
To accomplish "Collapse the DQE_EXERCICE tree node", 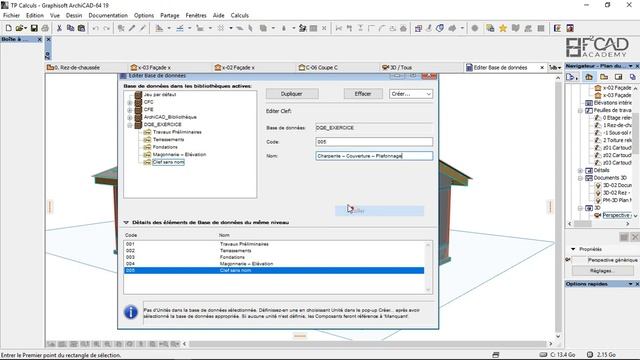I will pos(130,125).
